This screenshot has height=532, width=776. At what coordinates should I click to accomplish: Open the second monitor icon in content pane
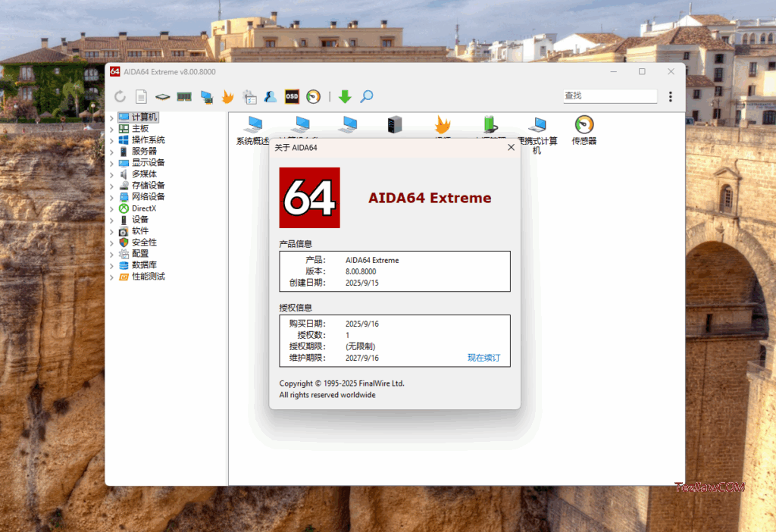[x=302, y=125]
